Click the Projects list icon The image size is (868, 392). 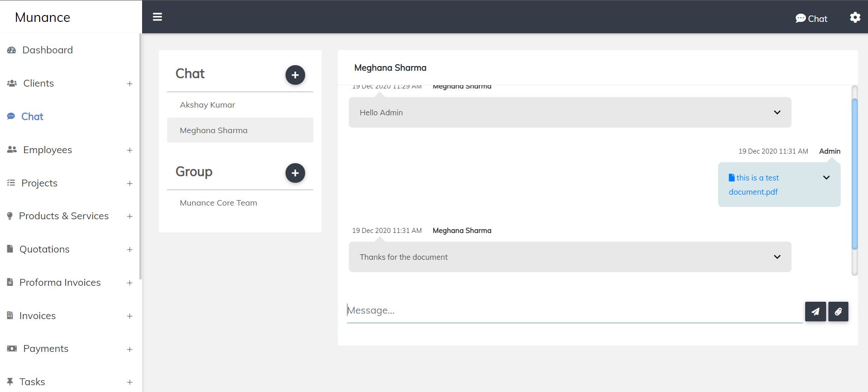(11, 183)
